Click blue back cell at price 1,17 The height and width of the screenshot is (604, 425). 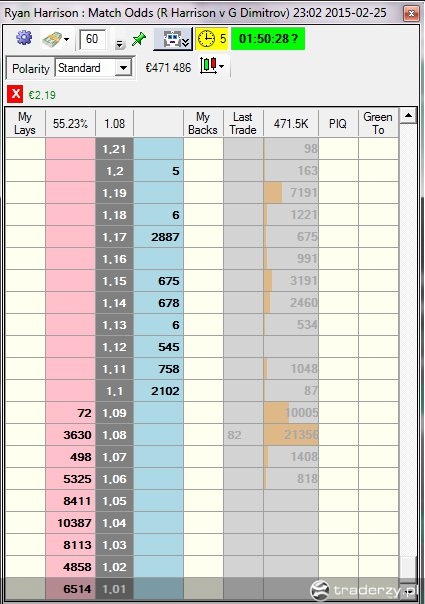[x=158, y=237]
